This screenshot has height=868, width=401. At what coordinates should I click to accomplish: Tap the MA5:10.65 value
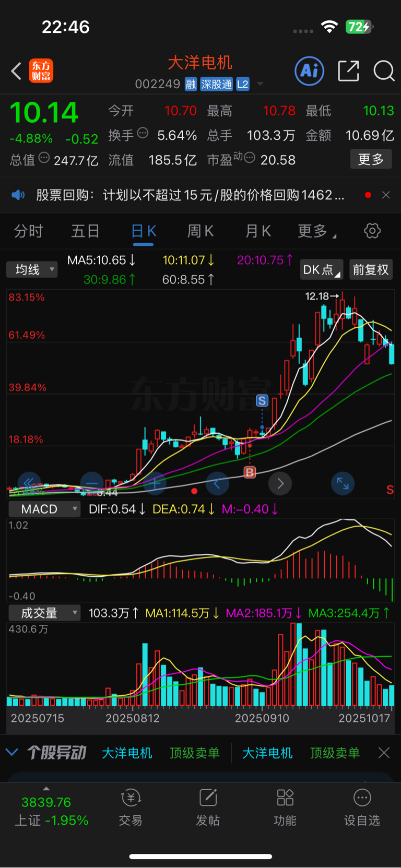tap(101, 260)
